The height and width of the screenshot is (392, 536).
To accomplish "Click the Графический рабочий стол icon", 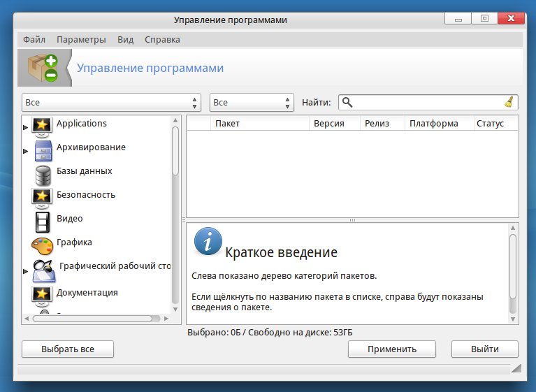I will (x=44, y=271).
